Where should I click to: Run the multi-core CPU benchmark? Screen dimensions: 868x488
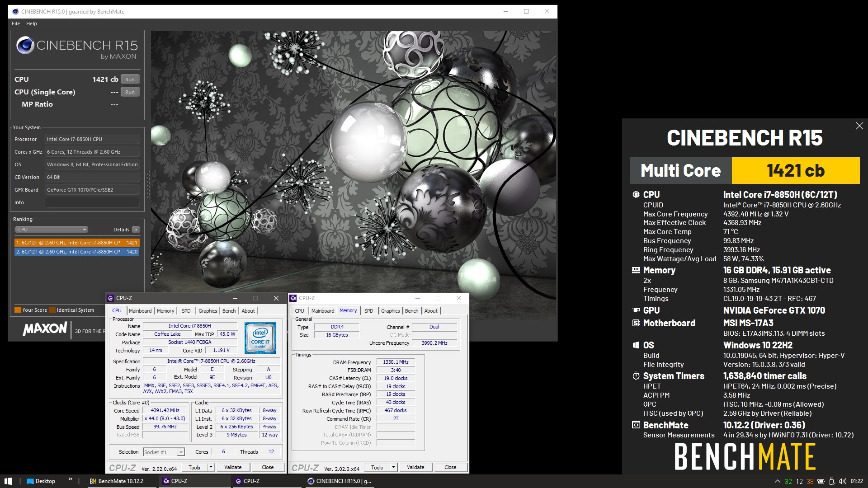(x=130, y=80)
